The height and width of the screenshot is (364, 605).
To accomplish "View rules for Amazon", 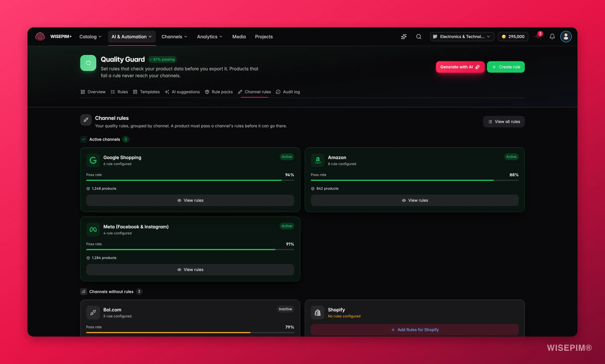I will pyautogui.click(x=415, y=201).
